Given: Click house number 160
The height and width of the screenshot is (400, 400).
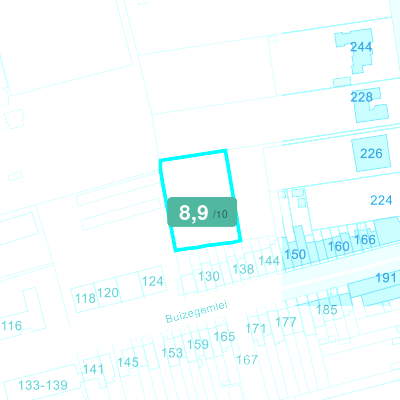Looking at the screenshot, I should [x=339, y=246].
